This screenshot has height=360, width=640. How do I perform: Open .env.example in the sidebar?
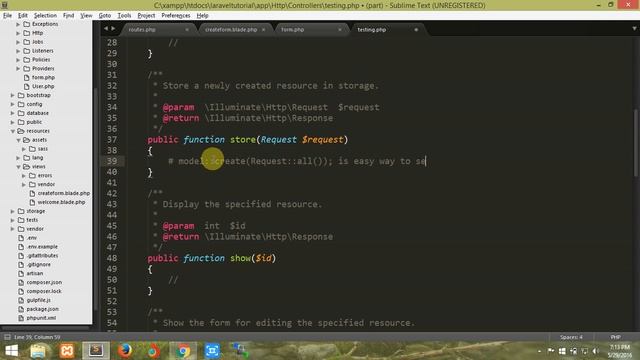click(x=42, y=247)
